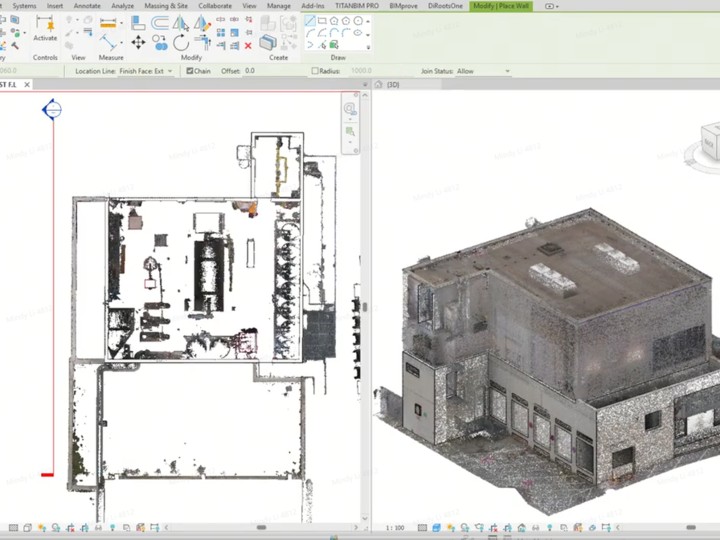The image size is (720, 540).
Task: Switch to the {3D} view tab
Action: click(393, 84)
